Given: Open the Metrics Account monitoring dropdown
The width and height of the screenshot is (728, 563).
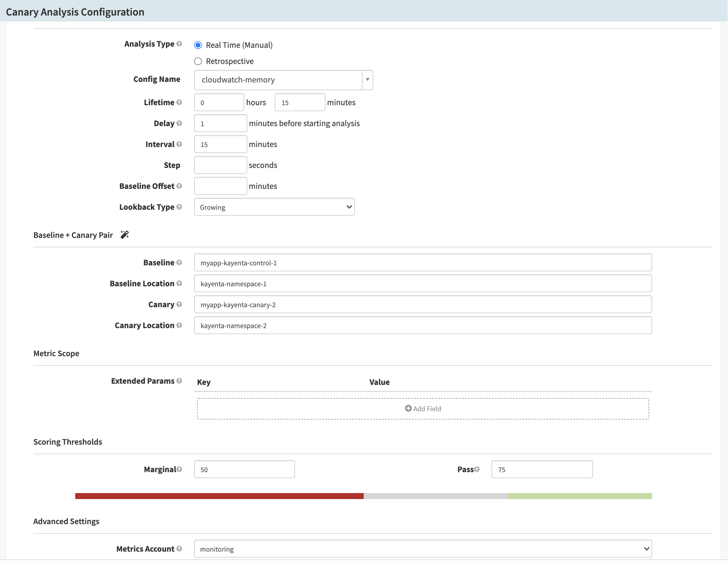Looking at the screenshot, I should point(423,549).
